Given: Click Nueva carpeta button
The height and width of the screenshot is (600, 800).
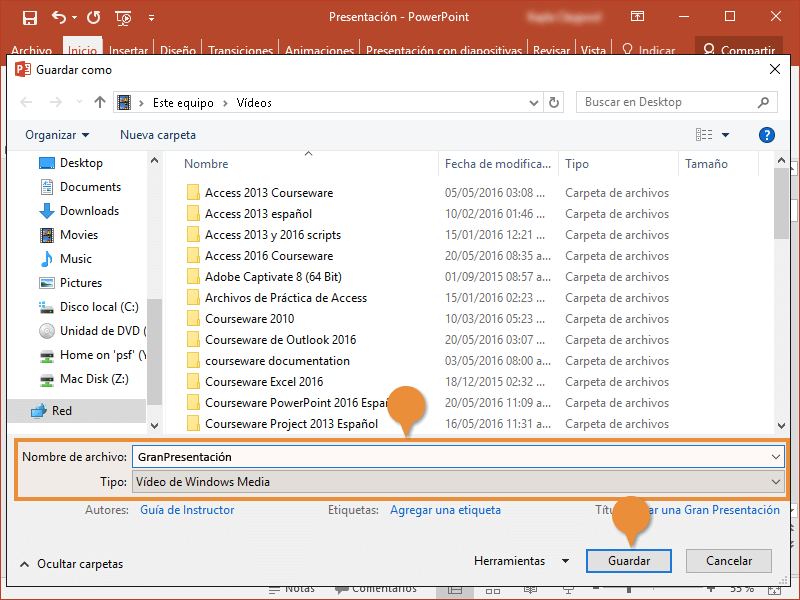Looking at the screenshot, I should [158, 135].
